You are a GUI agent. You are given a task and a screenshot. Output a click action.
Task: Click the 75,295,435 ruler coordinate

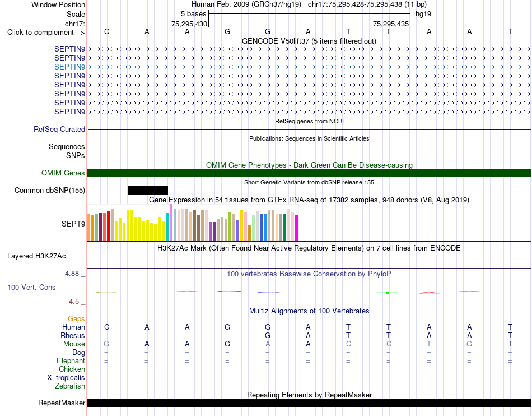click(390, 24)
